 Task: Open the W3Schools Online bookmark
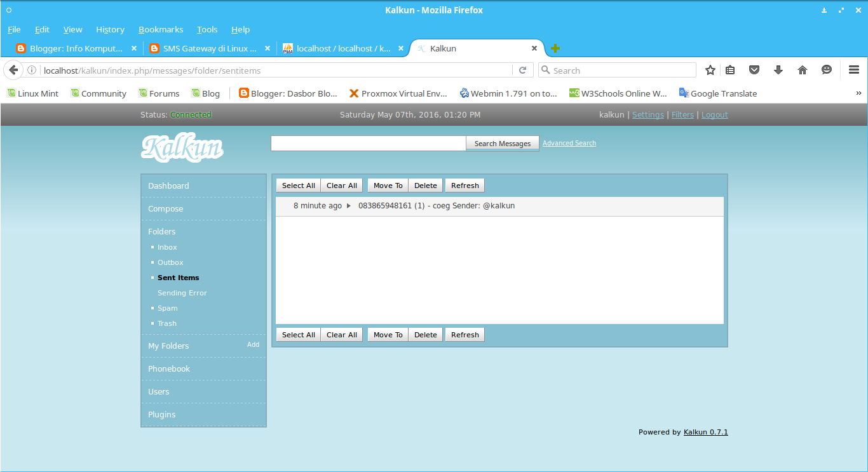[x=618, y=93]
